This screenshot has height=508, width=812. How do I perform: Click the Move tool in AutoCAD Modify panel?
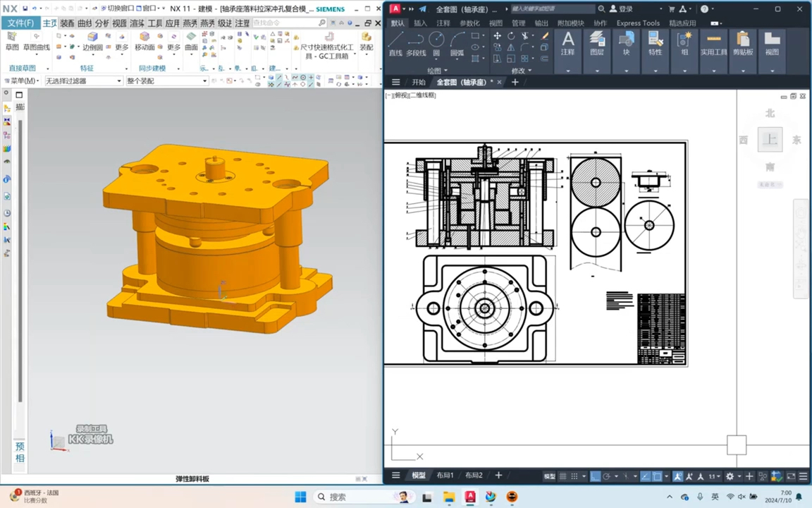tap(497, 36)
